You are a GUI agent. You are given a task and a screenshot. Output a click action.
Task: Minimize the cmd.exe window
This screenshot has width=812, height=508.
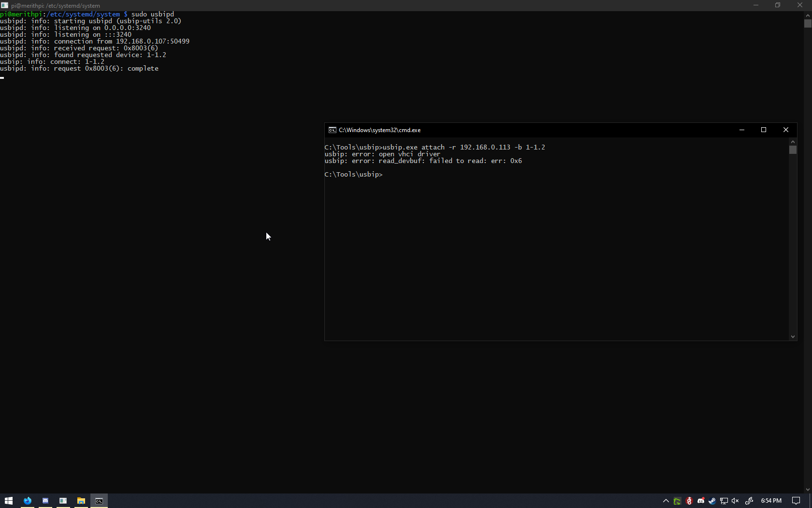[x=742, y=130]
